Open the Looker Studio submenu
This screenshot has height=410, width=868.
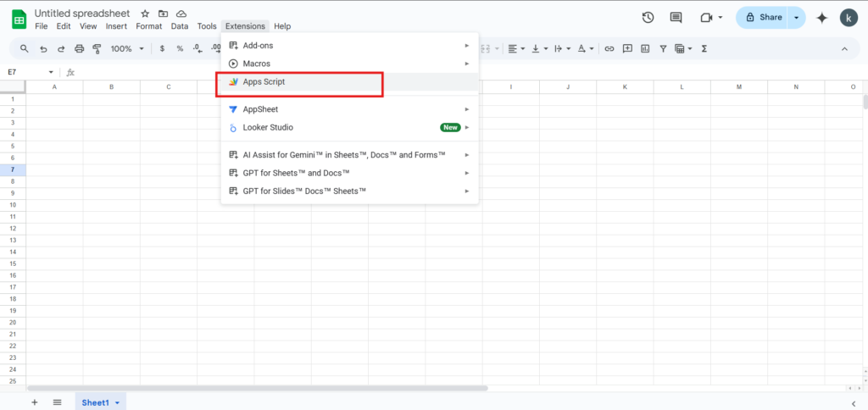(349, 127)
